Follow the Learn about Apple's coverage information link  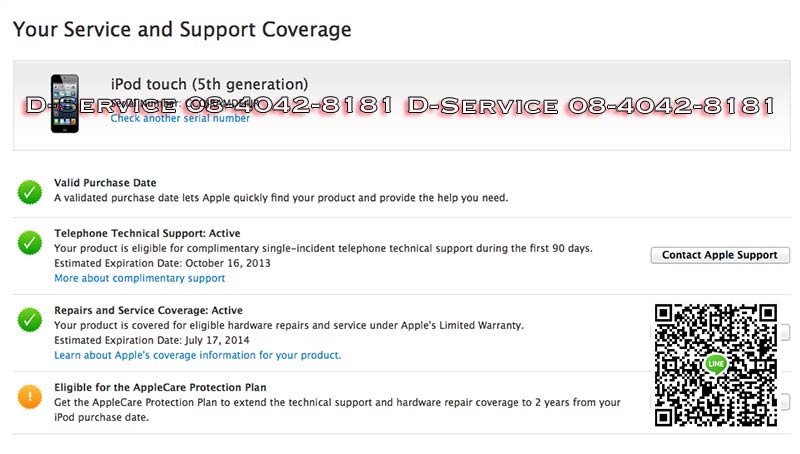coord(197,355)
